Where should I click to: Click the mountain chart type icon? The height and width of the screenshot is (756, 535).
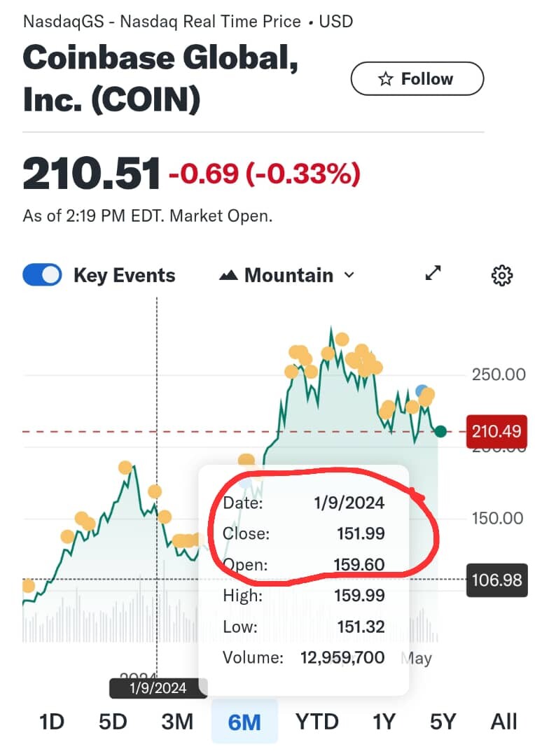pos(228,275)
